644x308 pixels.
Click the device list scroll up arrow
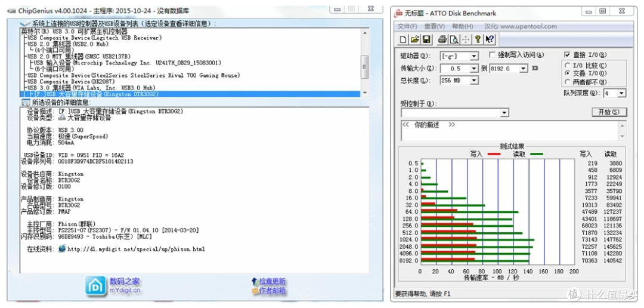[x=364, y=32]
